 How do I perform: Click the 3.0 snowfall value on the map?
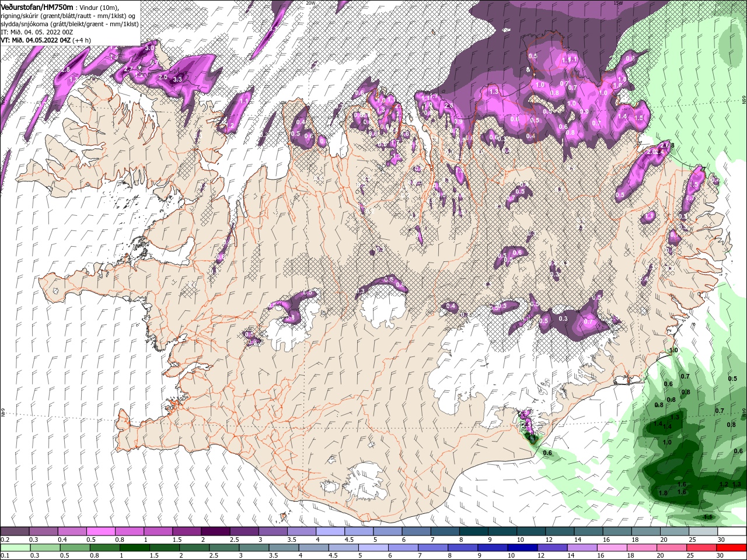coord(150,48)
